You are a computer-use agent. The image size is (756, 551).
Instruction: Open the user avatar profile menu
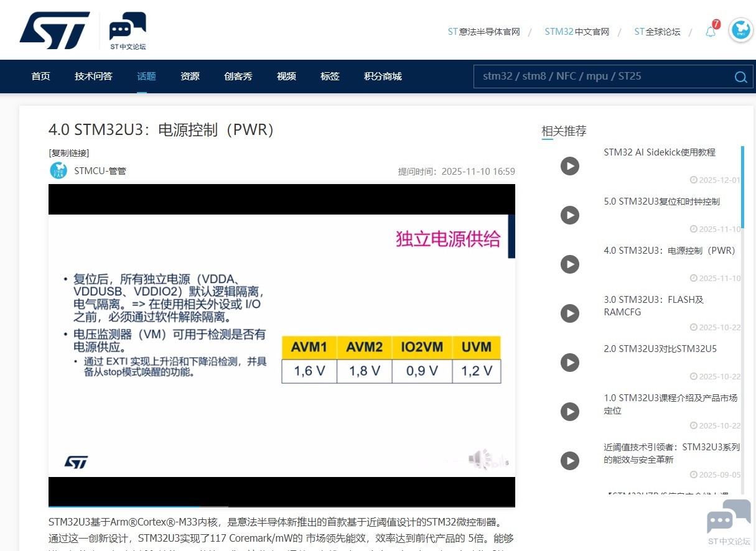pyautogui.click(x=741, y=30)
